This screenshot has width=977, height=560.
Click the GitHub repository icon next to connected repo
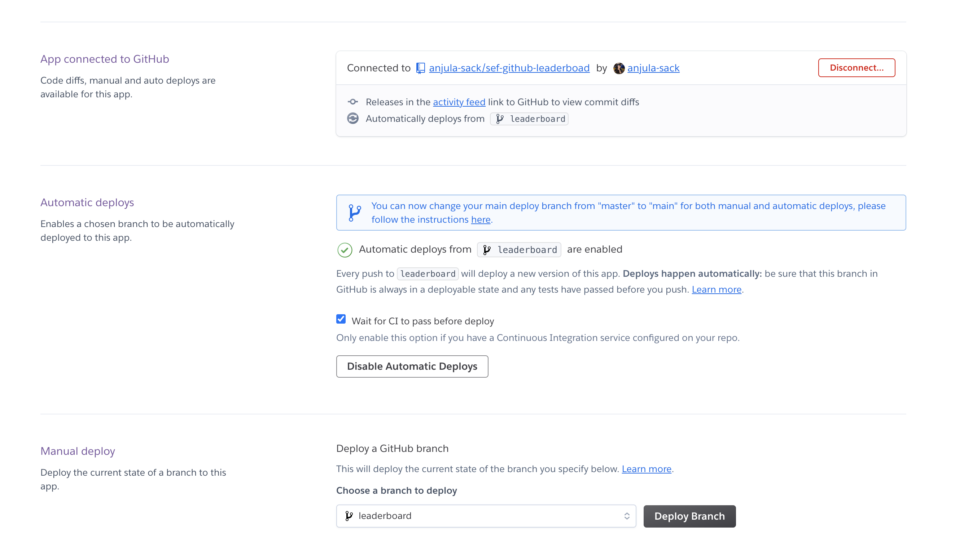(420, 68)
